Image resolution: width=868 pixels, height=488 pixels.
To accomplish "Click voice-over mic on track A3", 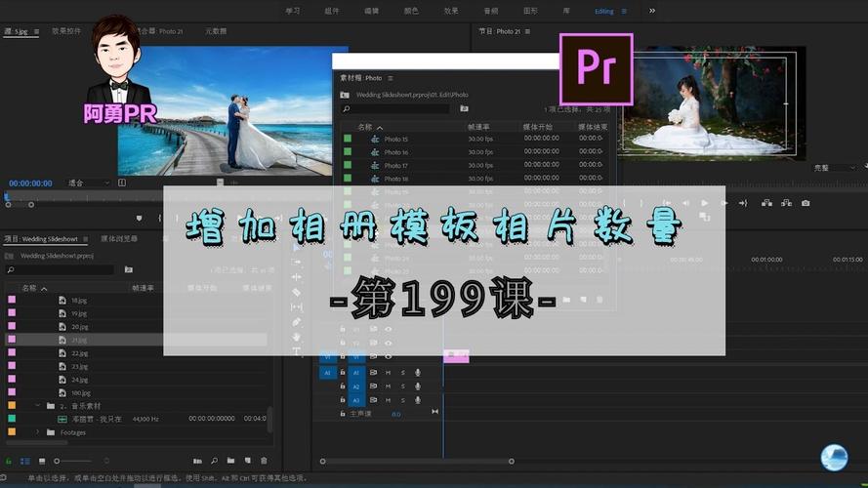I will [x=418, y=399].
